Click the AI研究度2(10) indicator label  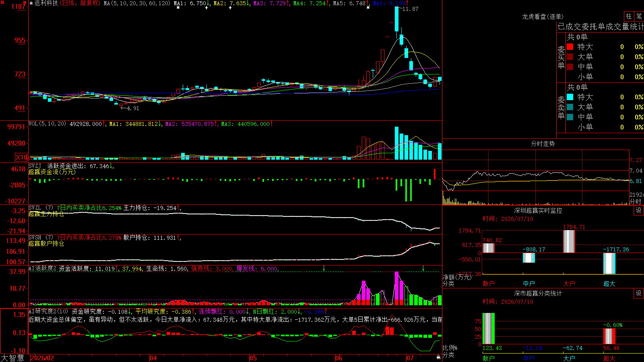49,312
